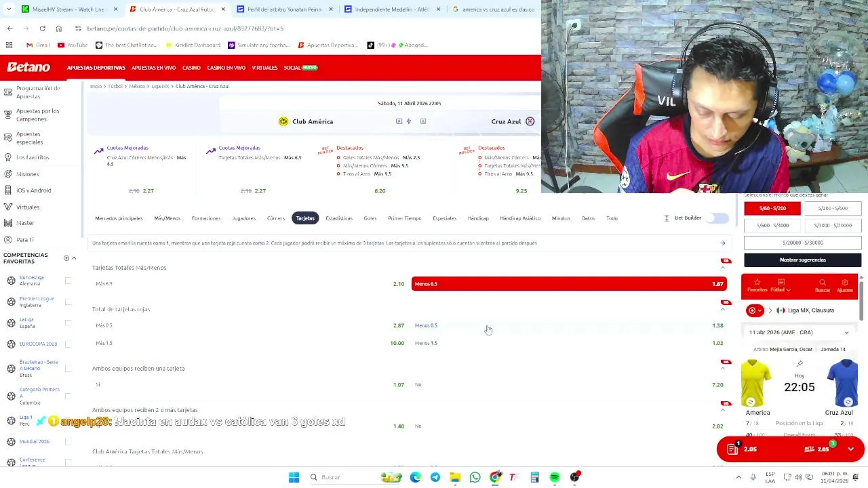868x488 pixels.
Task: Switch to MisaelHV Stream browser tab
Action: 68,9
